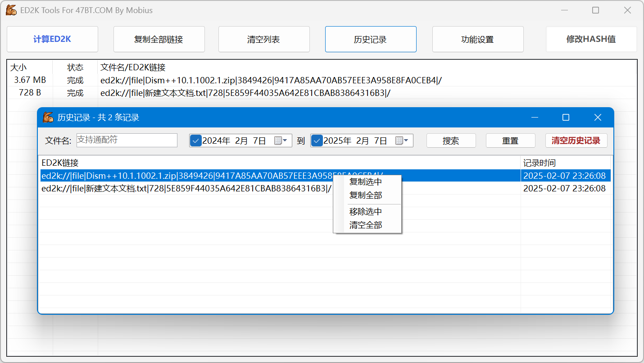Select 清空全部 in the context menu
644x363 pixels.
pos(366,225)
